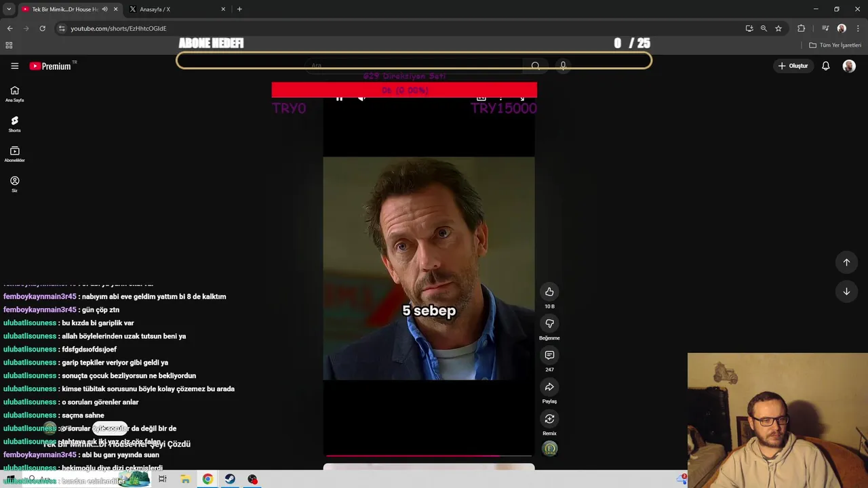Viewport: 868px width, 488px height.
Task: Like the Short with thumbs up
Action: pos(549,292)
